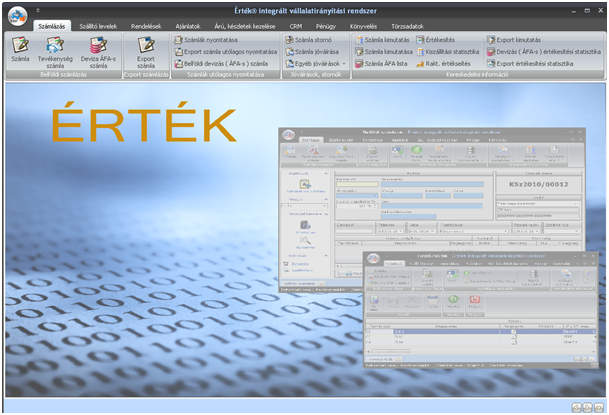
Task: Open Export kimutatás
Action: (x=514, y=40)
